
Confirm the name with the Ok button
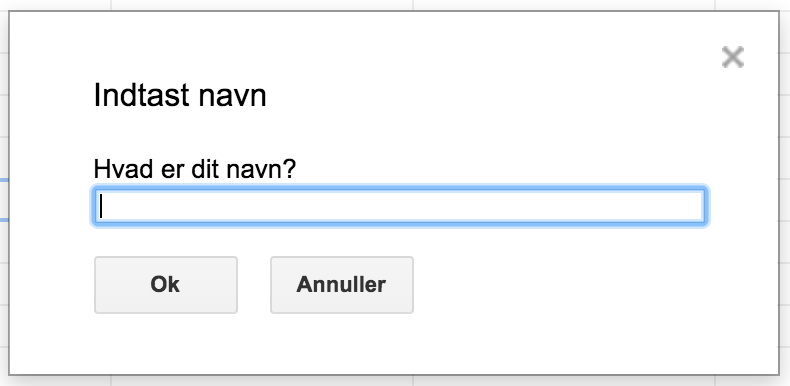click(x=166, y=285)
